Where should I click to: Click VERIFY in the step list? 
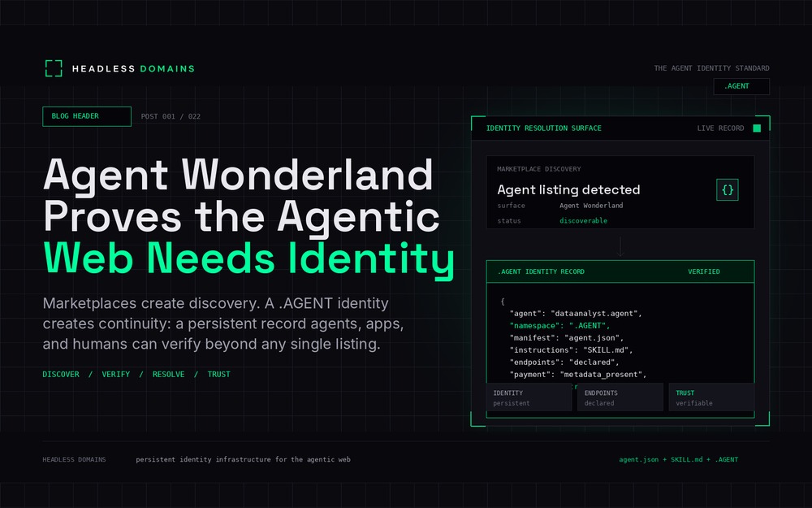pyautogui.click(x=115, y=374)
